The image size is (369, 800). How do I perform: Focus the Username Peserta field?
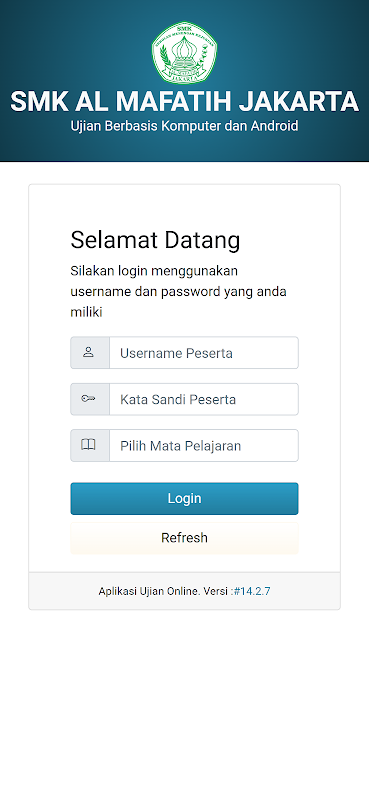pos(204,353)
